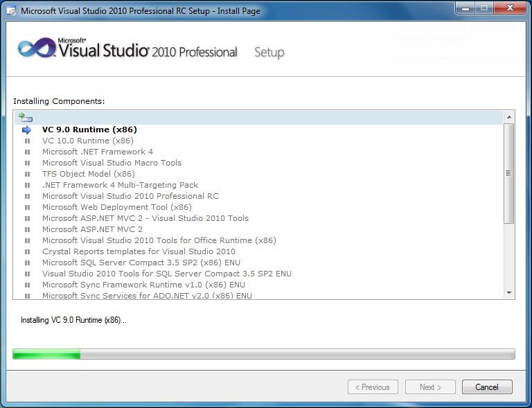Click the Cancel button
The image size is (532, 408).
[487, 387]
